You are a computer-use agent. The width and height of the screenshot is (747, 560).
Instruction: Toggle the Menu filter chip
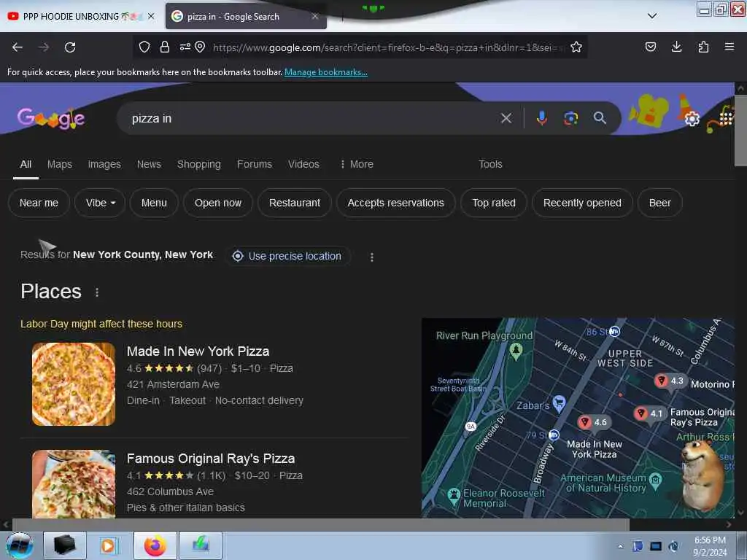(154, 203)
